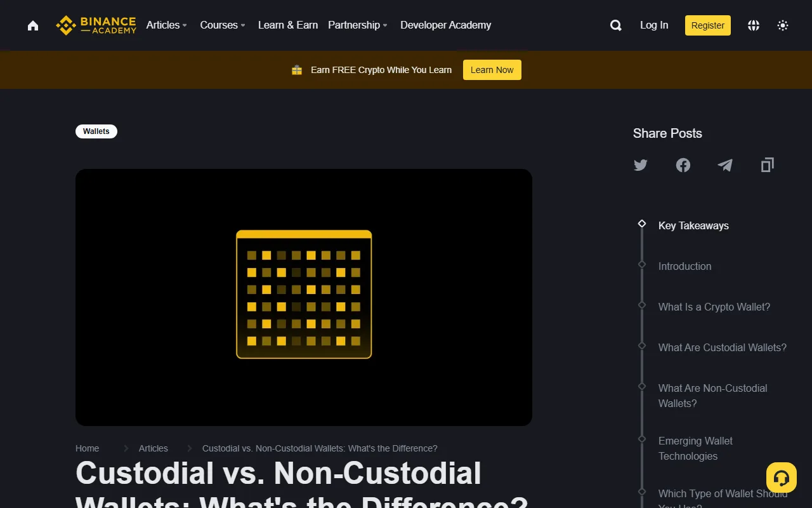Click the Register button
Image resolution: width=812 pixels, height=508 pixels.
(x=708, y=25)
